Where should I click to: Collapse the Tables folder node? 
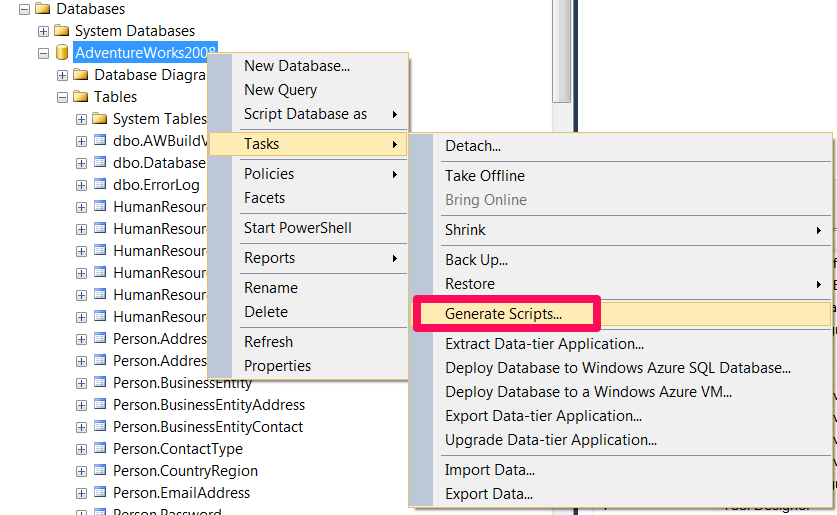pos(62,98)
